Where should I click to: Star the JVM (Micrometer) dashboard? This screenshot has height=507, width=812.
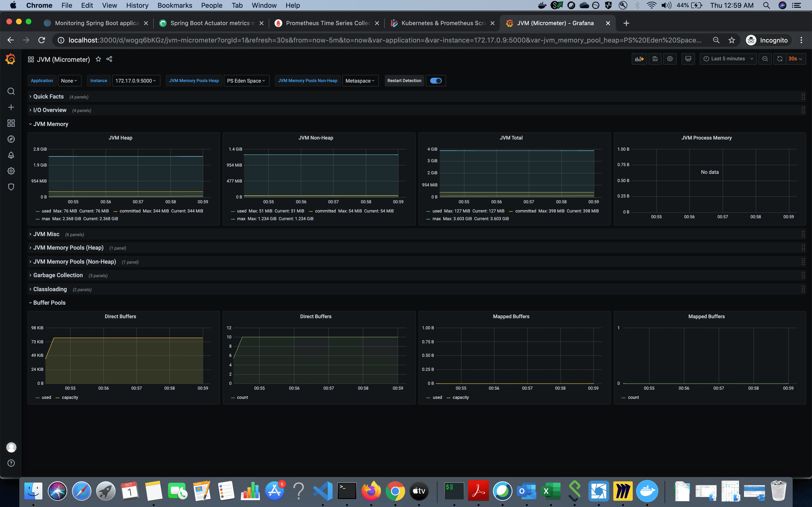click(x=98, y=59)
